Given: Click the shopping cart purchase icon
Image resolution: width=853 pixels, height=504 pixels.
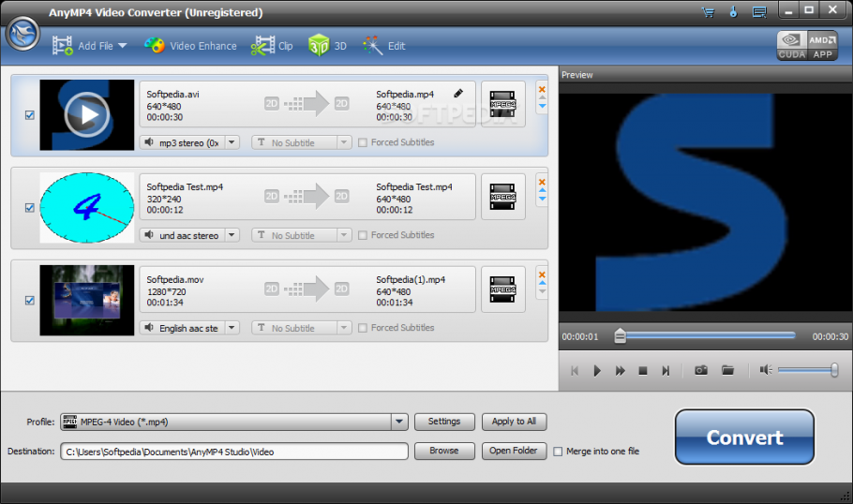Looking at the screenshot, I should [x=708, y=12].
